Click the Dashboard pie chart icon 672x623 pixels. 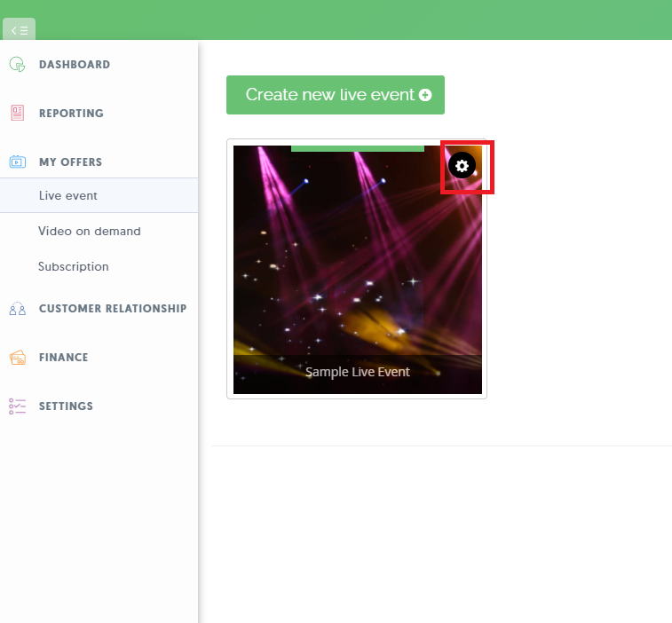coord(17,64)
